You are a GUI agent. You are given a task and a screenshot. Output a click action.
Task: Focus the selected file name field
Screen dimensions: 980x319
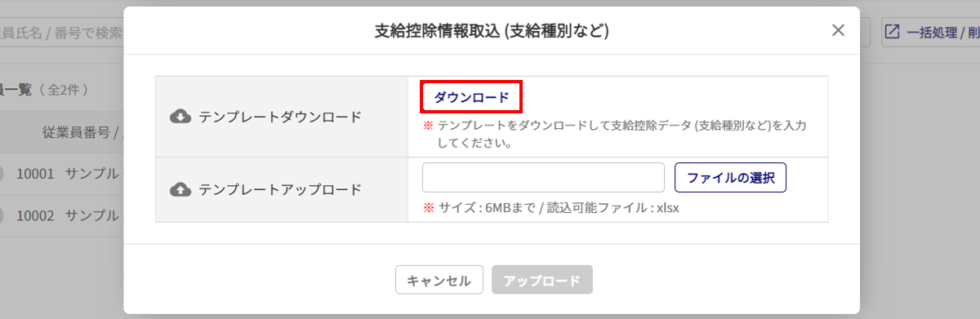[544, 177]
